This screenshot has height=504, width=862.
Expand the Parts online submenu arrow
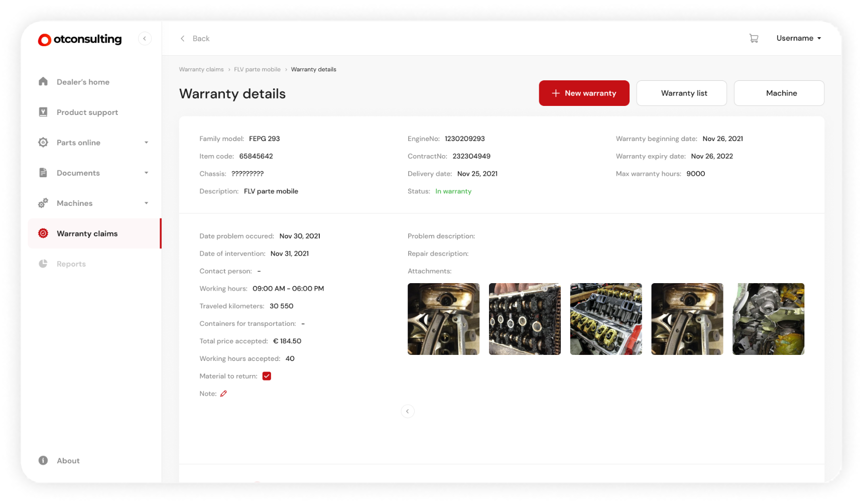click(x=147, y=143)
